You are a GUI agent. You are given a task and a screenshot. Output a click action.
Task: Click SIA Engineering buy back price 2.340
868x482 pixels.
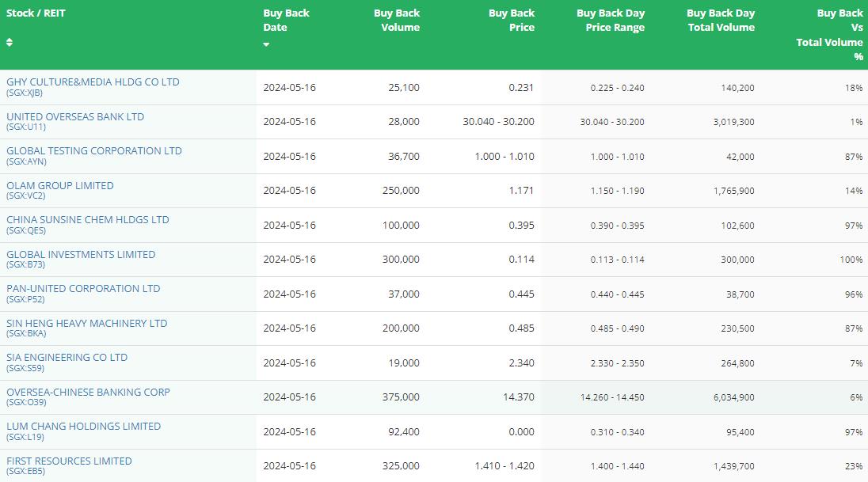tap(521, 363)
